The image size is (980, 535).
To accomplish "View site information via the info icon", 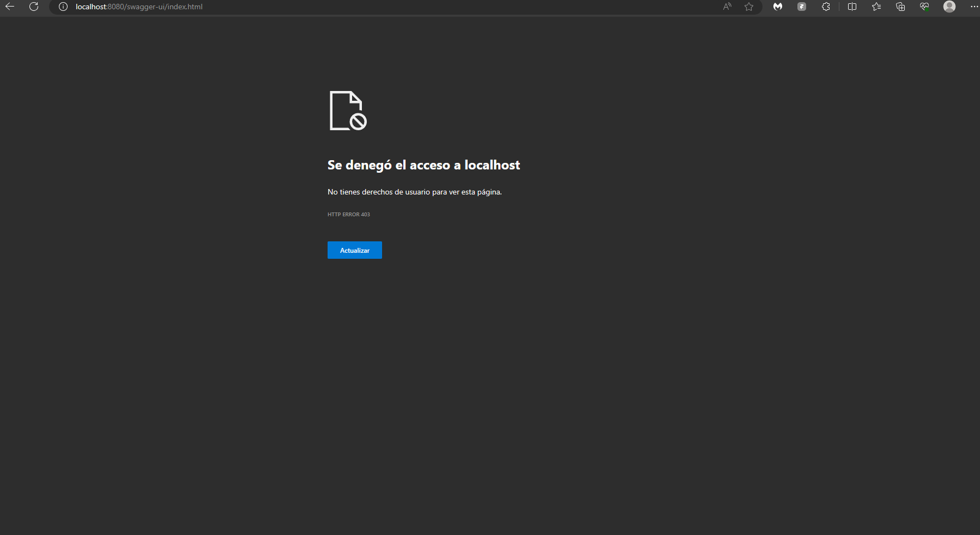I will [x=63, y=7].
